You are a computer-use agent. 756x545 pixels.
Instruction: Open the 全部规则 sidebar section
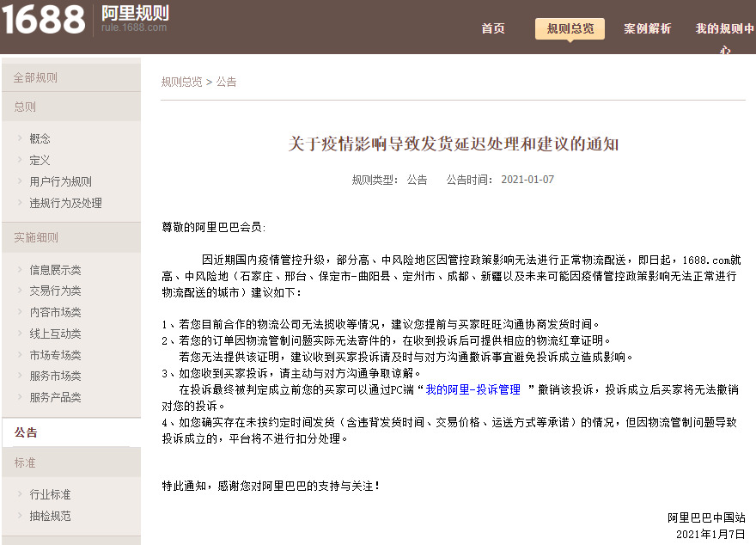[x=71, y=77]
